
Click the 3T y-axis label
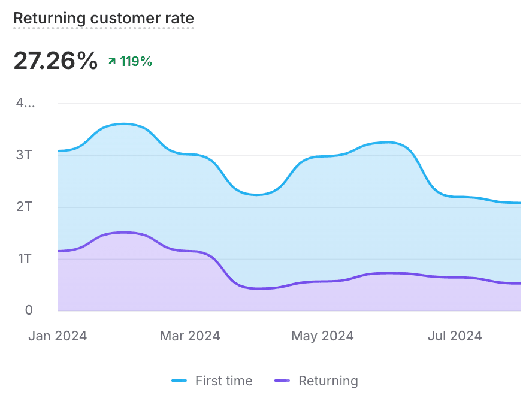point(24,155)
